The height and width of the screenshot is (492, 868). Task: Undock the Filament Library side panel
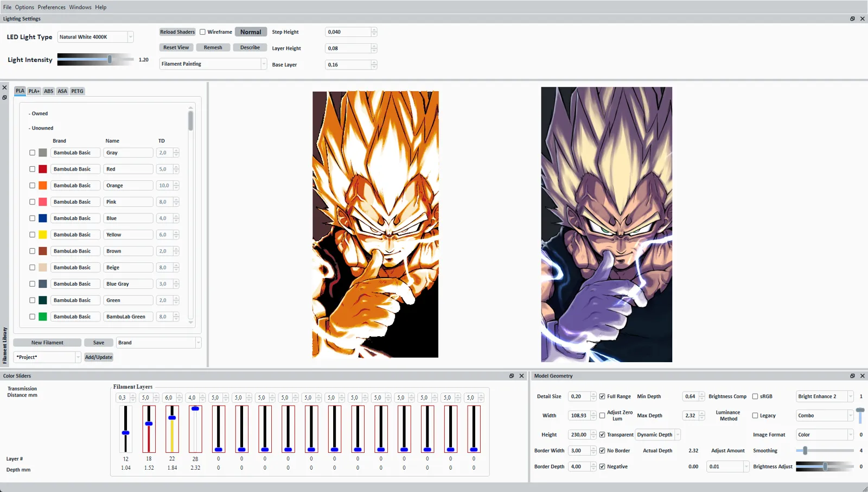[4, 98]
